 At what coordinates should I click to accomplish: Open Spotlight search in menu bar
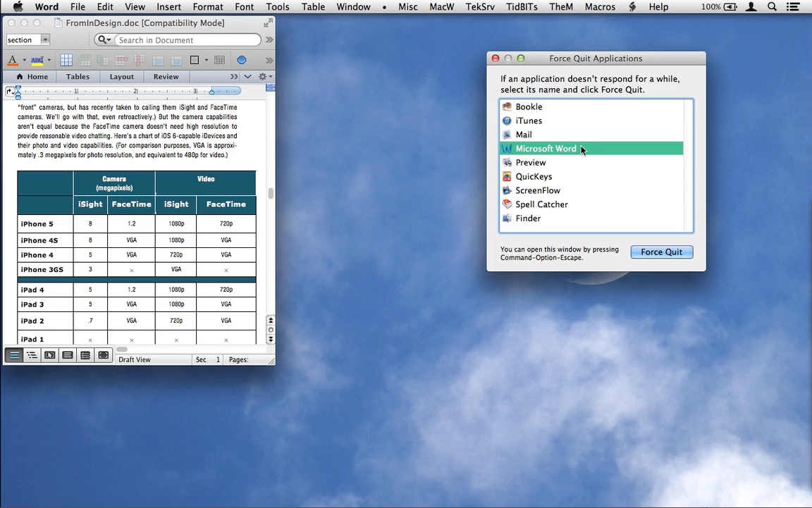pos(772,7)
